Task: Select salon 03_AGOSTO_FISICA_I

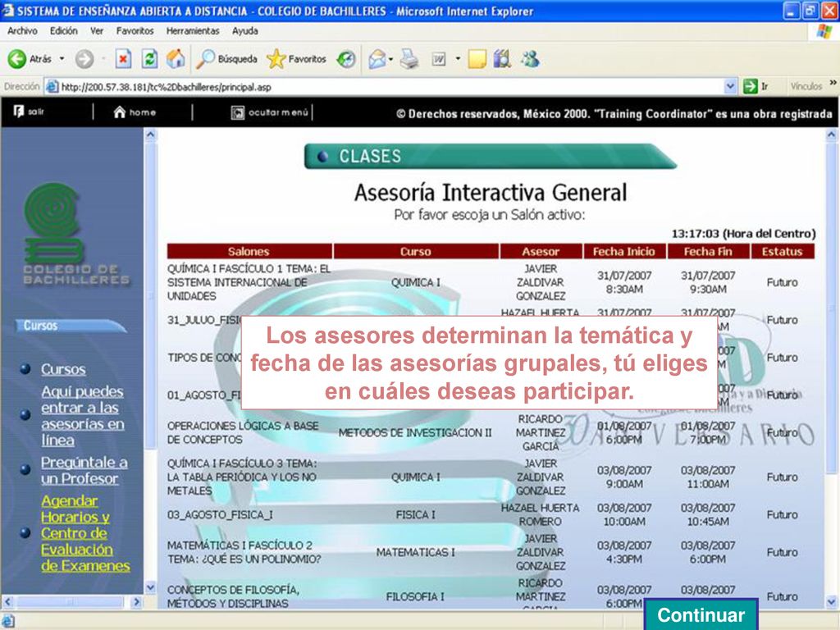Action: [220, 514]
